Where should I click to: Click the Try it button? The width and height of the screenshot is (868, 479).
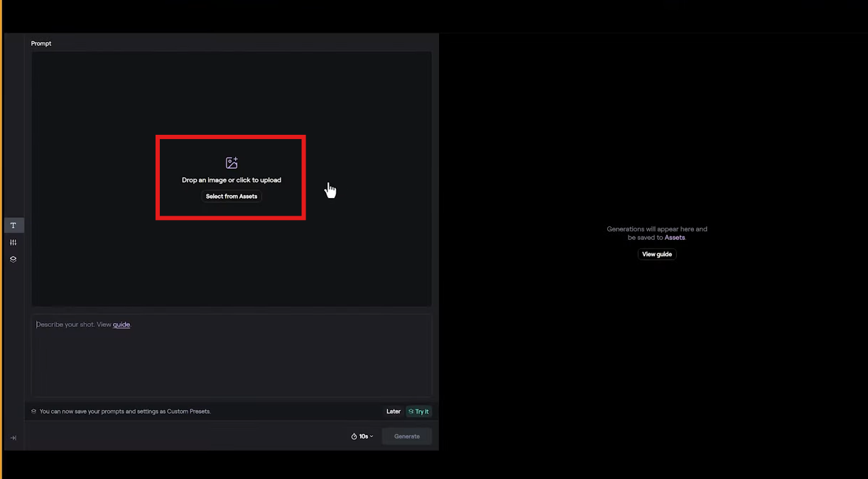click(x=418, y=412)
